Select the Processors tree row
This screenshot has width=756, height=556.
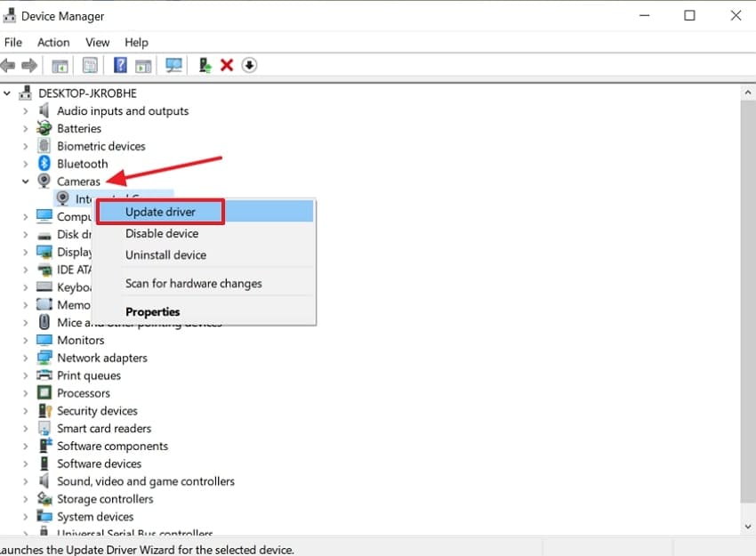(x=84, y=393)
